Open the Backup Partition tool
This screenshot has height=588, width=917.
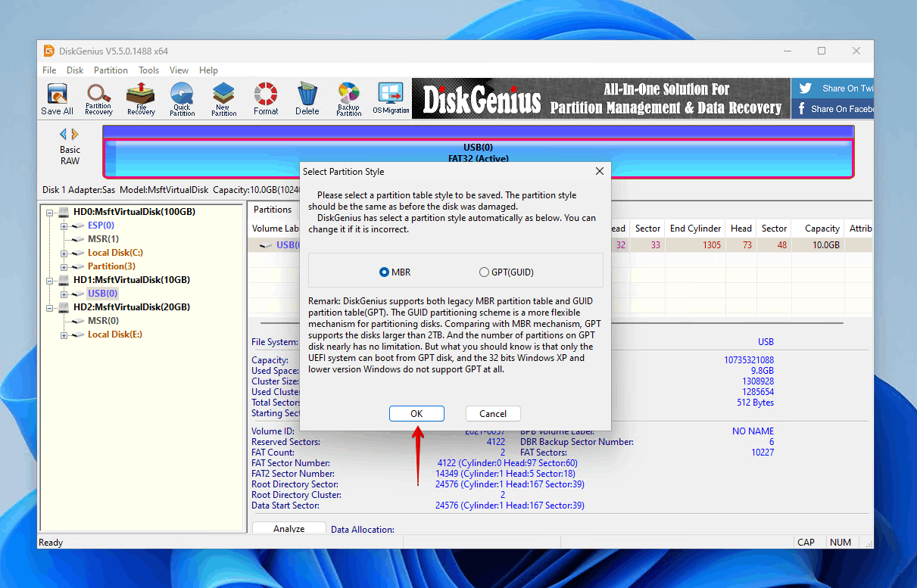348,98
